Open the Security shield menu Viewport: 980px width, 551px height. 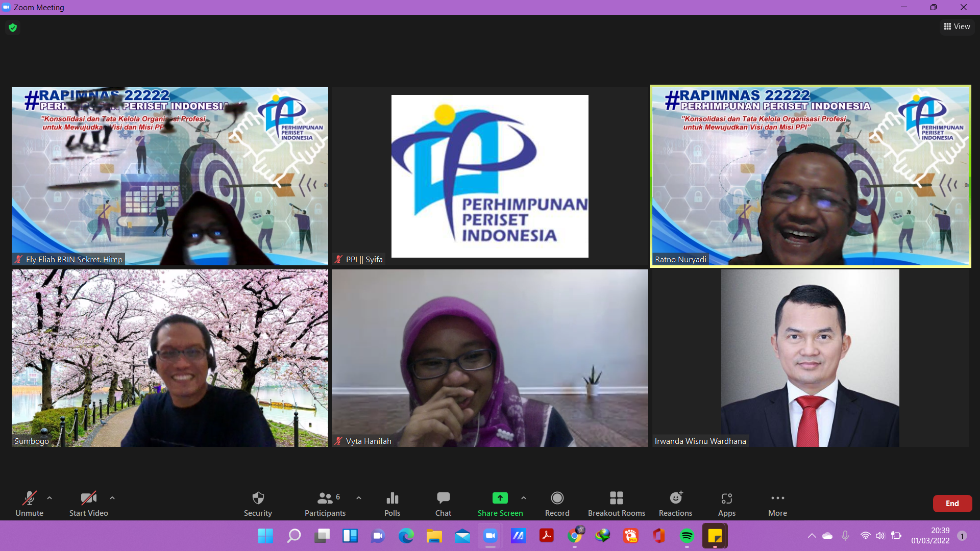[x=258, y=504]
